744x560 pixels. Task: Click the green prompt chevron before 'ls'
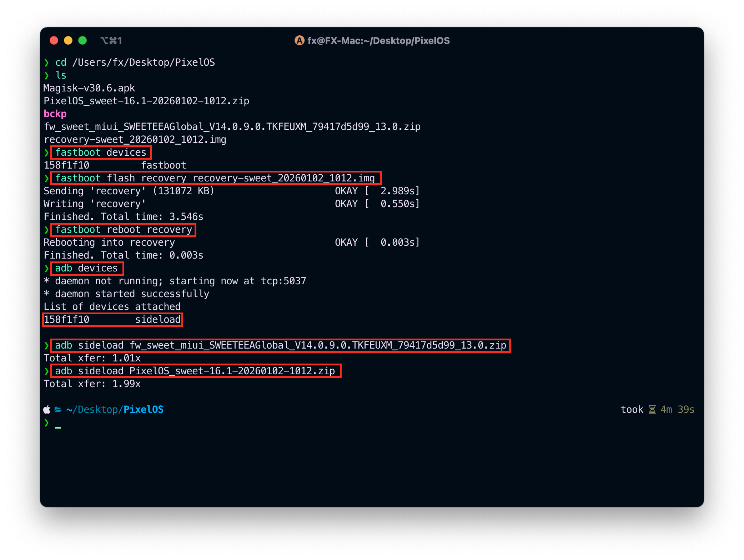click(x=46, y=75)
